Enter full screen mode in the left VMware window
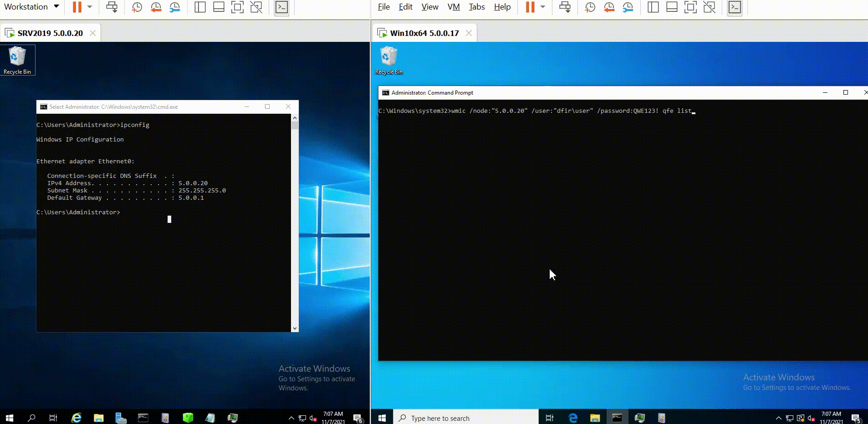This screenshot has width=868, height=424. pos(237,7)
